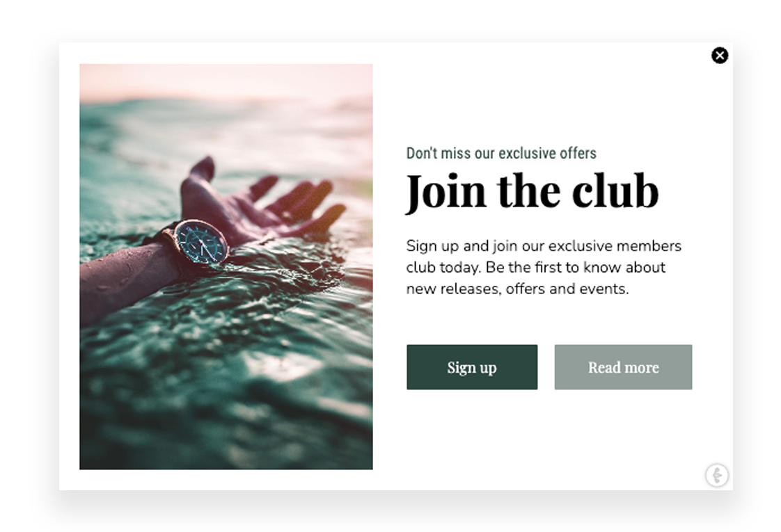The width and height of the screenshot is (781, 532).
Task: Click the line 'new releases, offers and events.'
Action: [517, 289]
